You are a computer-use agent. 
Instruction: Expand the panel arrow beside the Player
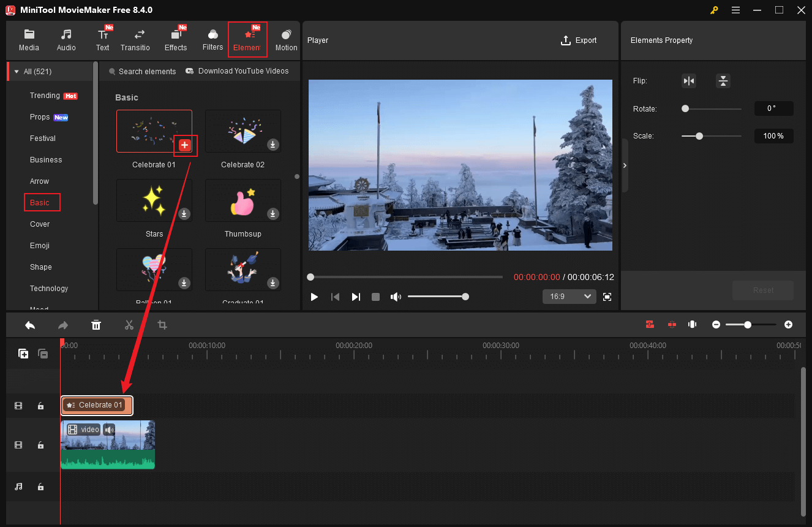pyautogui.click(x=625, y=165)
